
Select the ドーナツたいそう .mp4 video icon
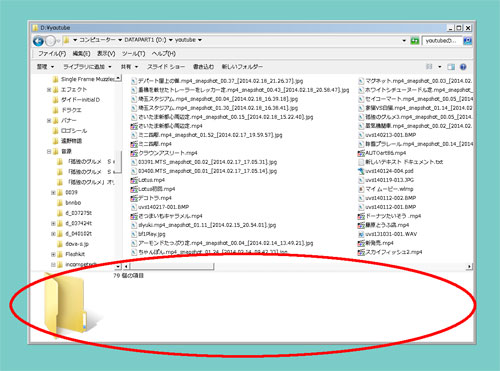(x=361, y=216)
